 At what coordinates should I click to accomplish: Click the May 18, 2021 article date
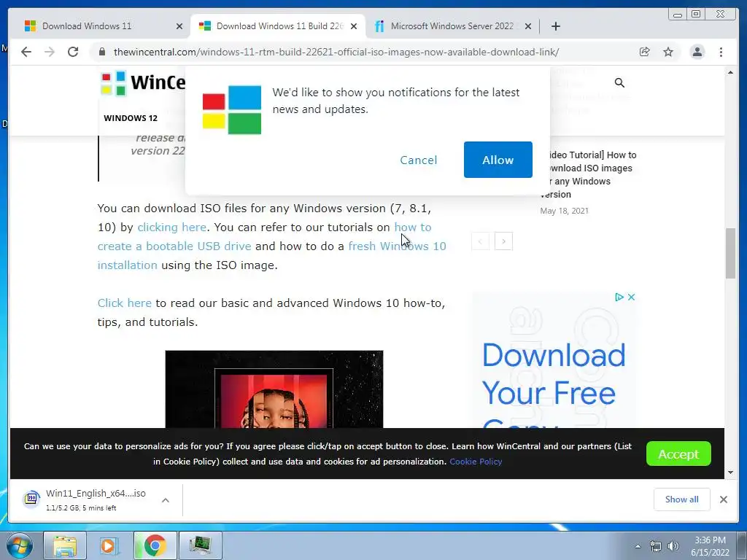[x=564, y=211]
